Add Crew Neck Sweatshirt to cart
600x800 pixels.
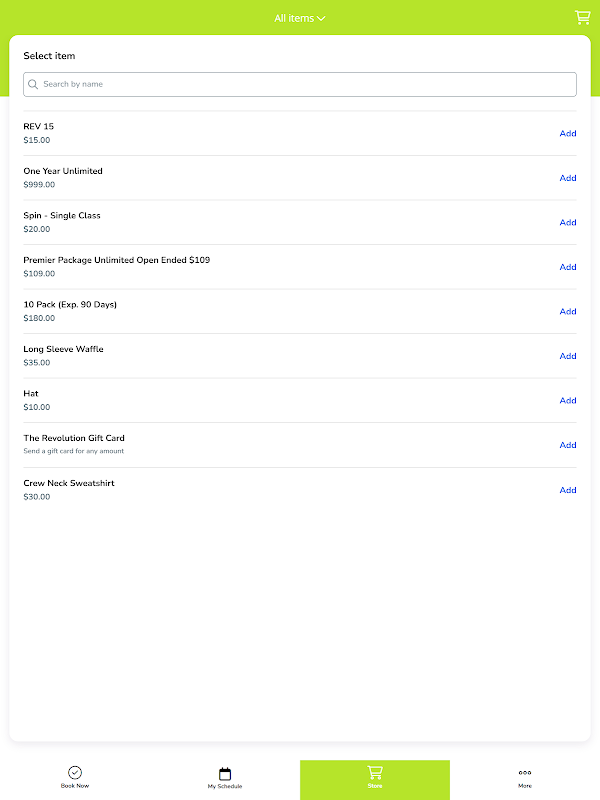click(567, 490)
